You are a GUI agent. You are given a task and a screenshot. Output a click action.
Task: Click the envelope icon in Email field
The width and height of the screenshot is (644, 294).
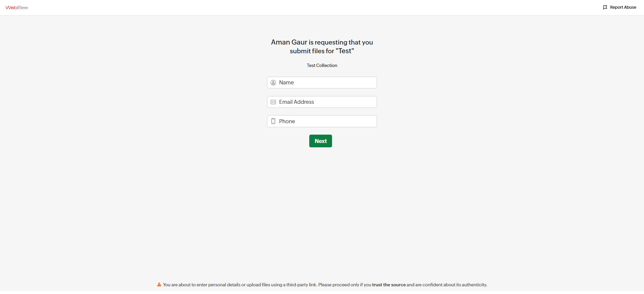coord(273,102)
